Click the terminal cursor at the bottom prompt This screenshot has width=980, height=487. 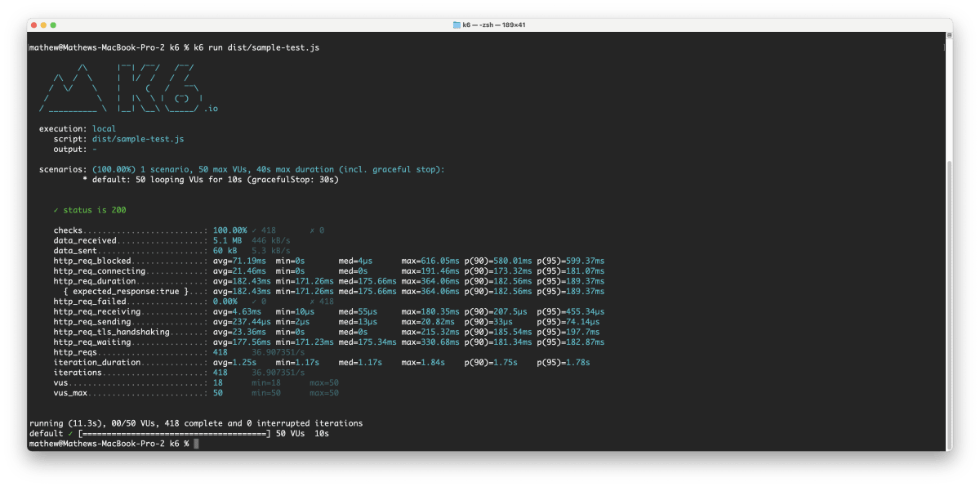pos(196,443)
